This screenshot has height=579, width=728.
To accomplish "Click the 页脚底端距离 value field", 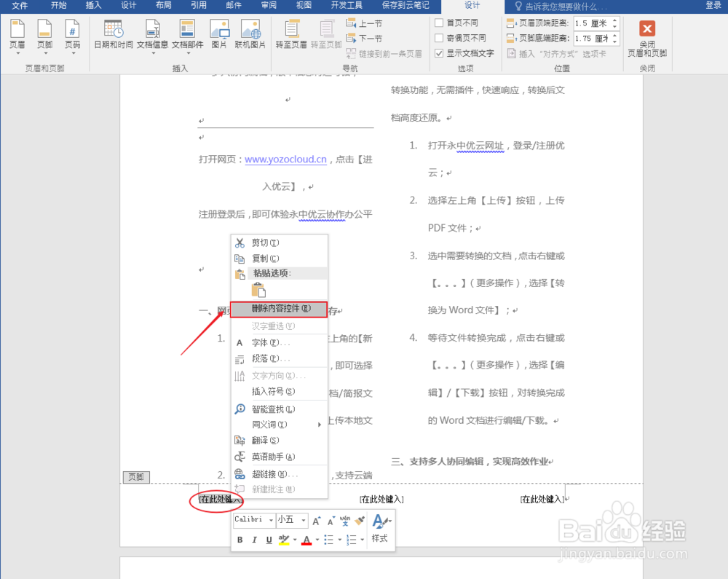I will [x=592, y=39].
